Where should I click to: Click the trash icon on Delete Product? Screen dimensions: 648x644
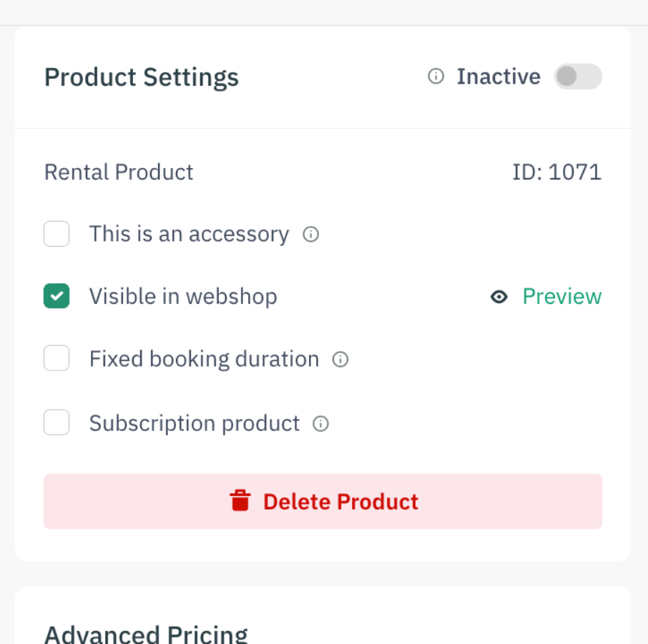pos(240,501)
